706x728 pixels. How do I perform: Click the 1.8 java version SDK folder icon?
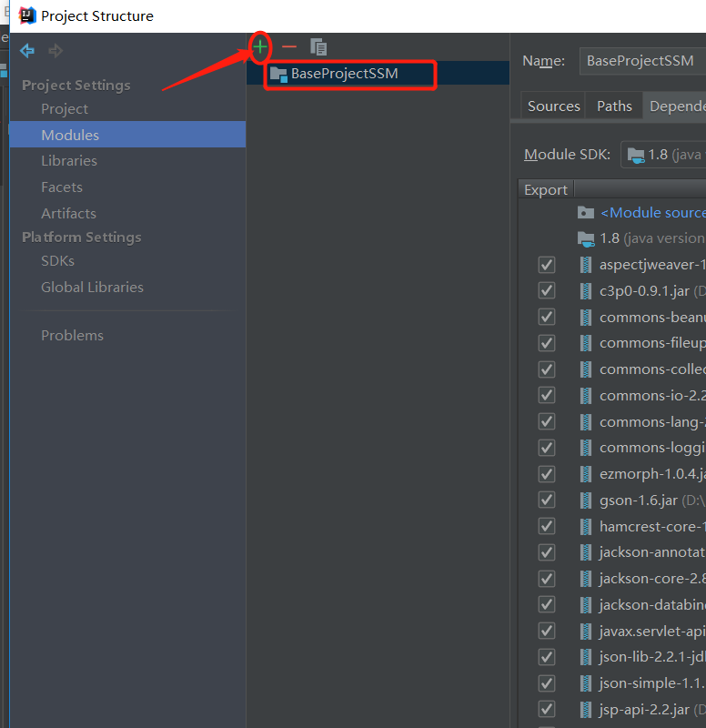tap(586, 239)
